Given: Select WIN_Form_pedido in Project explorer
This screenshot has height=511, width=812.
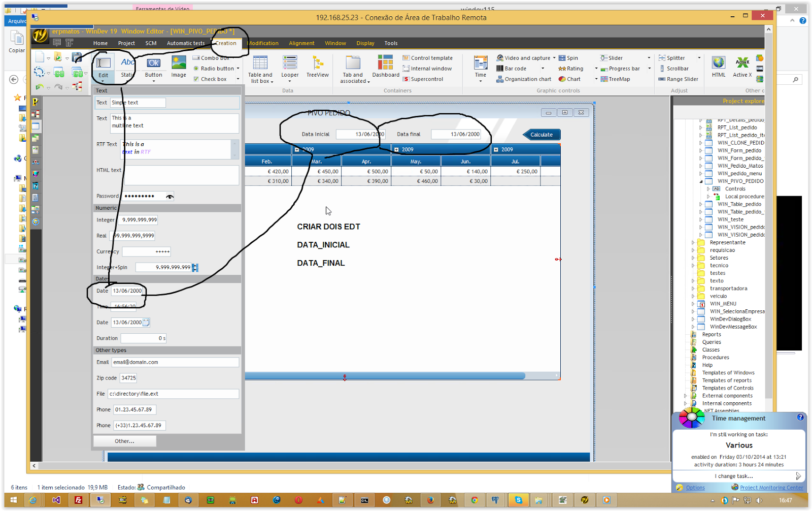Looking at the screenshot, I should click(739, 150).
